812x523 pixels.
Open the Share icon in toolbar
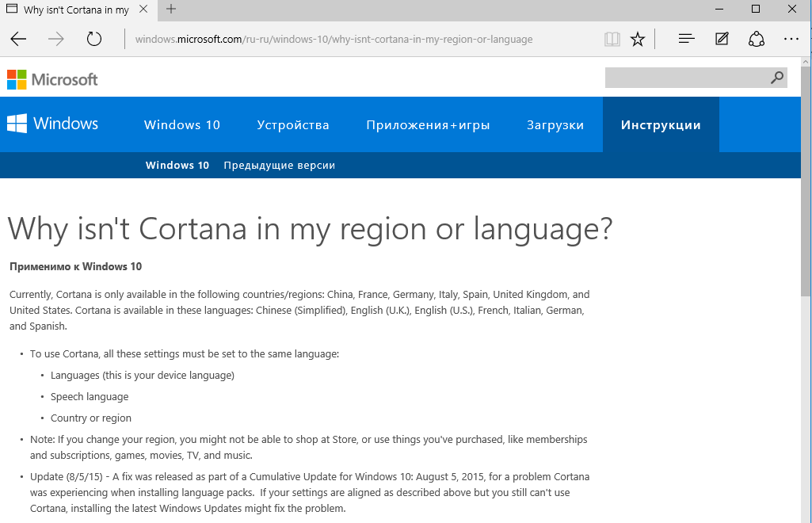[x=756, y=39]
